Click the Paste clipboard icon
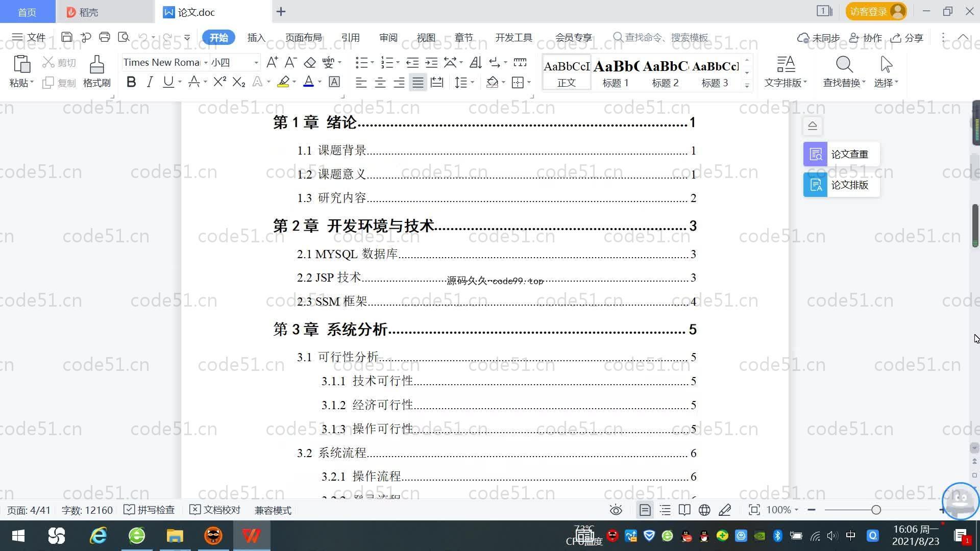 click(x=21, y=65)
